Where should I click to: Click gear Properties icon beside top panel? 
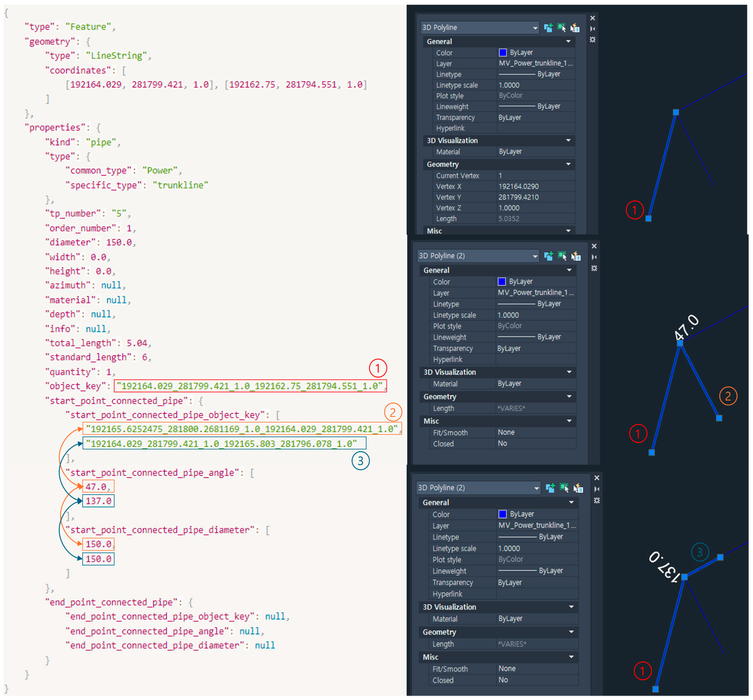click(x=592, y=40)
